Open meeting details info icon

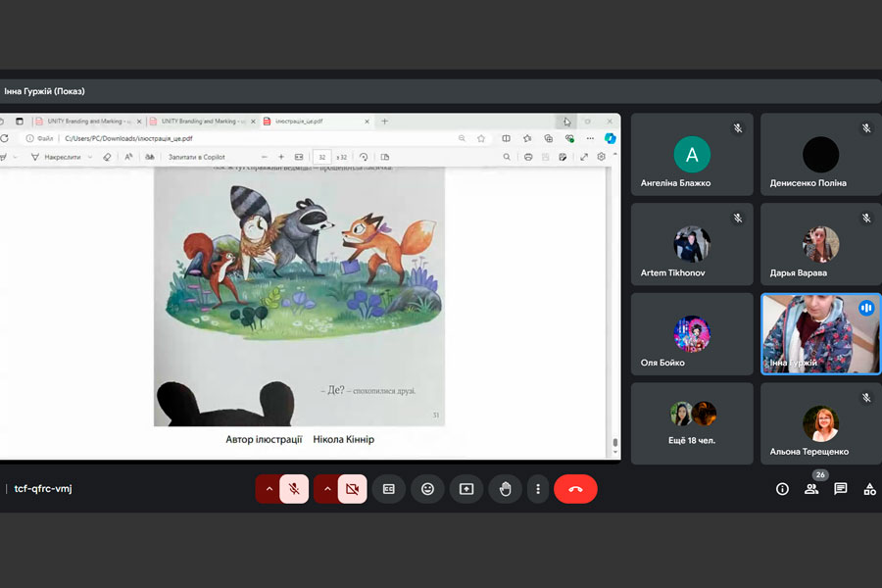(x=782, y=489)
